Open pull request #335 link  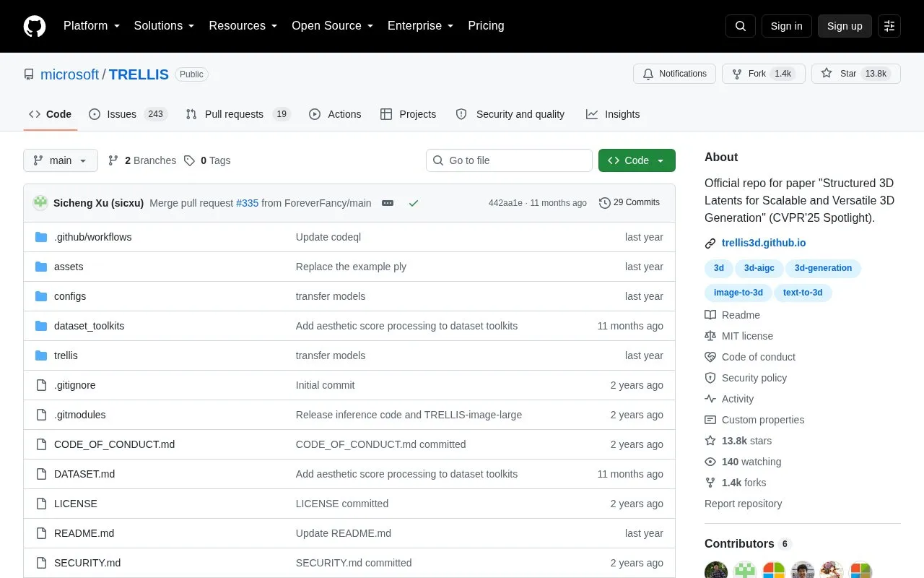(x=247, y=203)
